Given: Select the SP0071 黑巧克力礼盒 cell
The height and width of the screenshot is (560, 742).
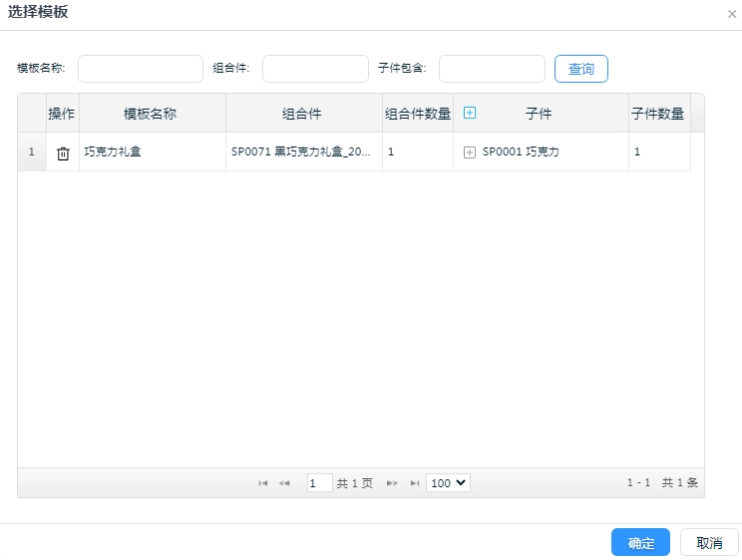Looking at the screenshot, I should tap(304, 151).
